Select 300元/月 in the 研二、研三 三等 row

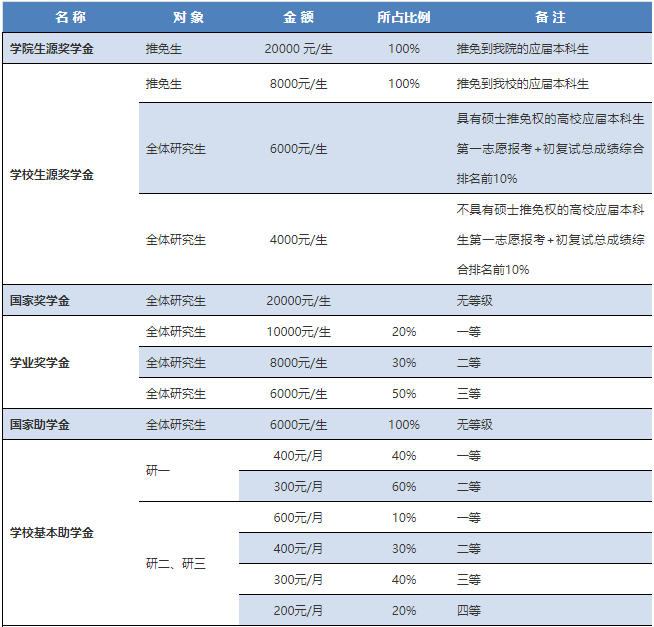click(x=298, y=579)
